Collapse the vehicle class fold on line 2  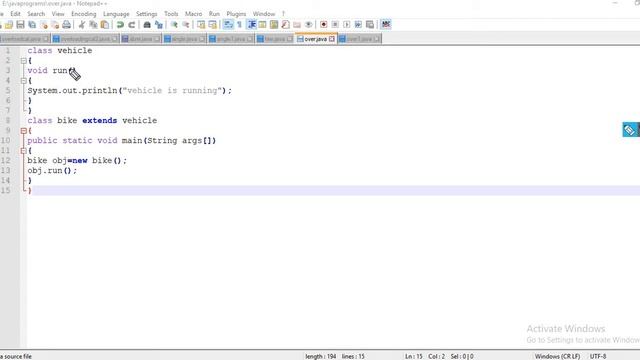pos(24,61)
